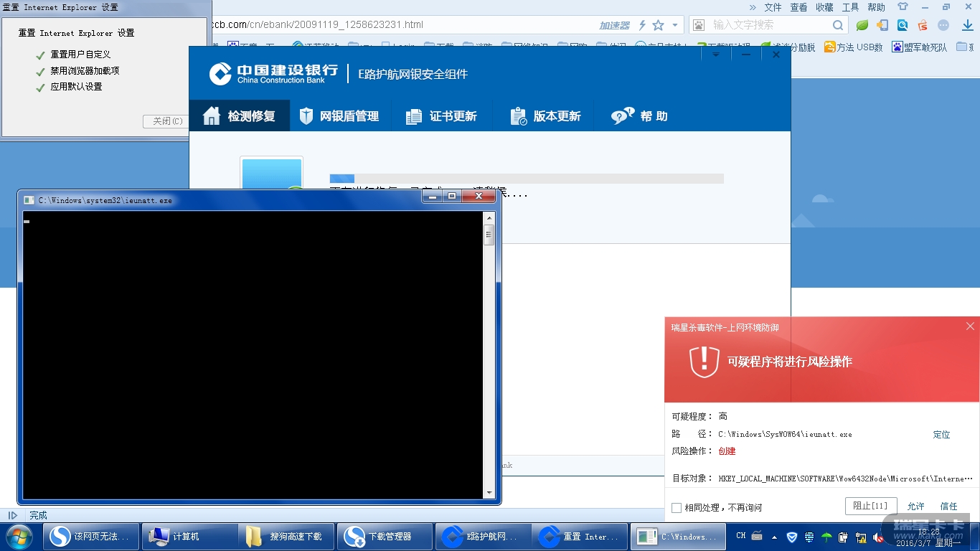Open the browser 查看 menu

tap(798, 7)
